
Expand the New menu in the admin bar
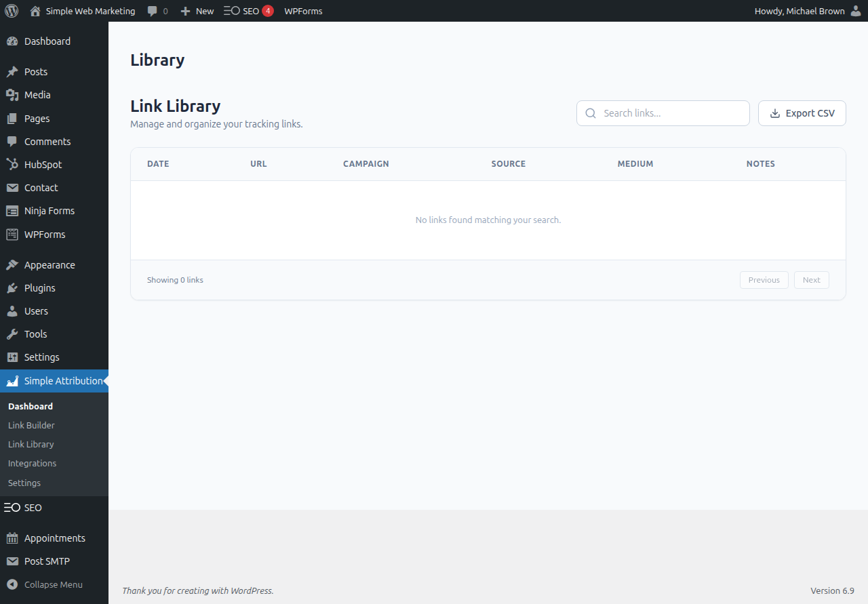(197, 10)
